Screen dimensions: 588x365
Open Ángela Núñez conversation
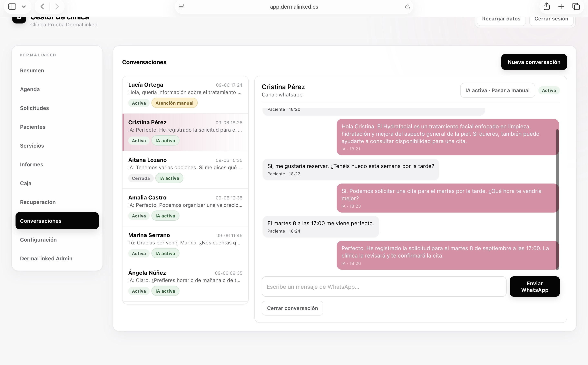coord(185,283)
